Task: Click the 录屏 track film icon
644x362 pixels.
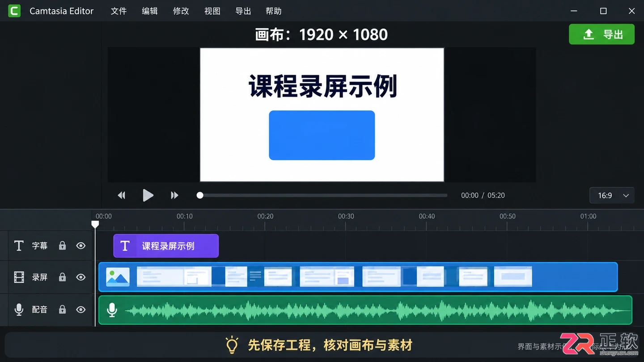Action: coord(19,277)
